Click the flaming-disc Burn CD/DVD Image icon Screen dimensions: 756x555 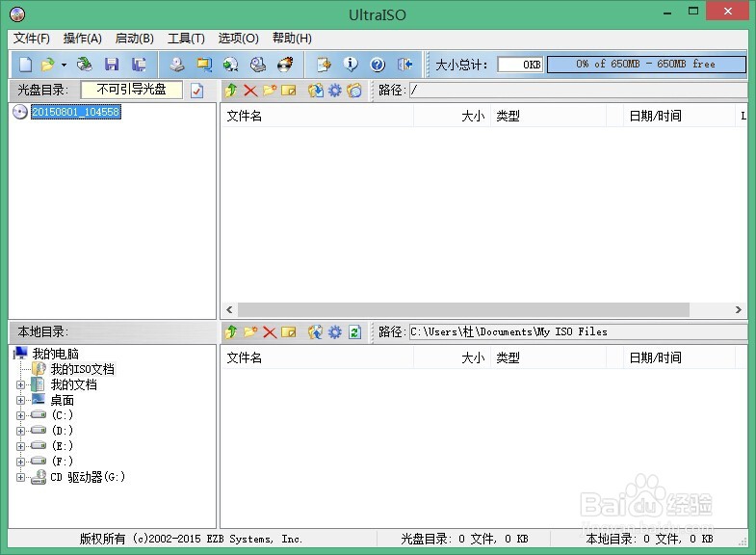coord(285,65)
